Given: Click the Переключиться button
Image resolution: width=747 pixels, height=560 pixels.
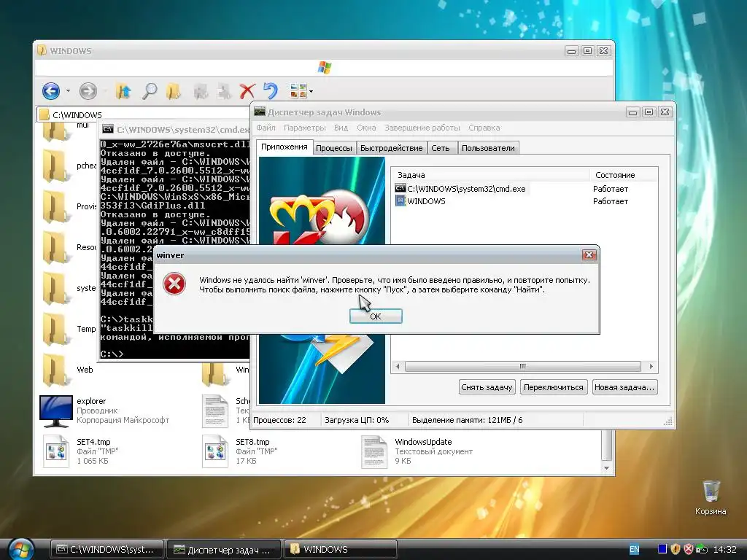Looking at the screenshot, I should [554, 387].
